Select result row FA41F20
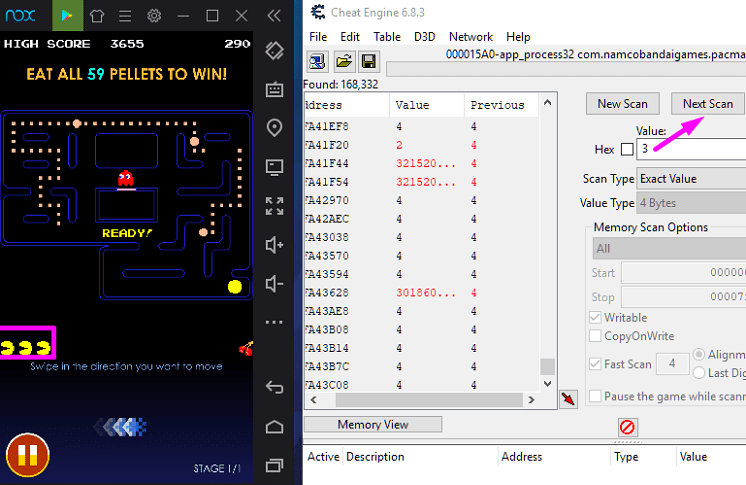 pyautogui.click(x=421, y=145)
